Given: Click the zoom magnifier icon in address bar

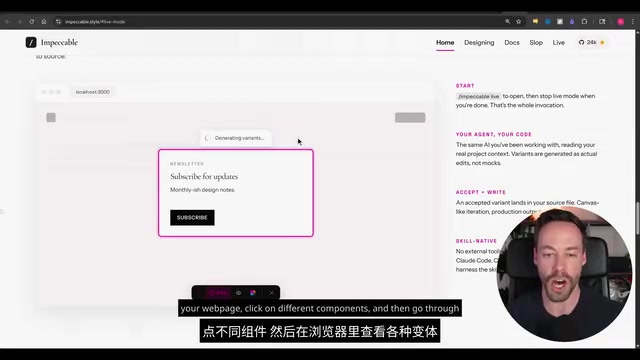Looking at the screenshot, I should pyautogui.click(x=507, y=22).
